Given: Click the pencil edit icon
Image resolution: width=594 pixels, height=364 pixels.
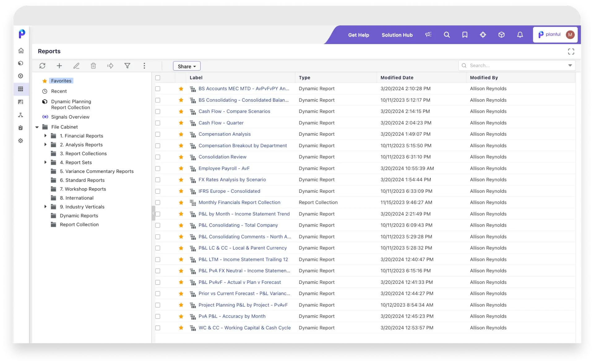Looking at the screenshot, I should 76,66.
